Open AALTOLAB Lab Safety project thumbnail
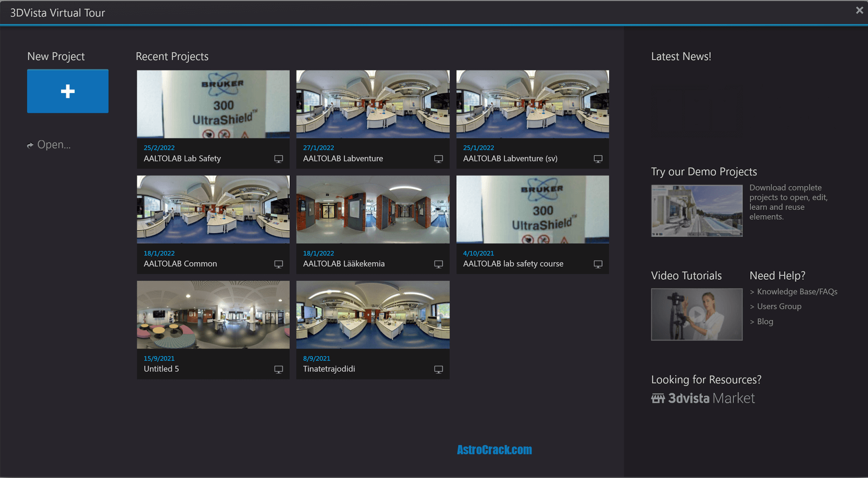 pyautogui.click(x=213, y=104)
